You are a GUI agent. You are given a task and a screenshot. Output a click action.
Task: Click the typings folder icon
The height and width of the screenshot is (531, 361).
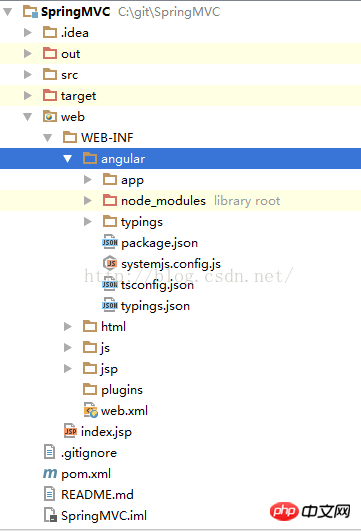point(110,221)
